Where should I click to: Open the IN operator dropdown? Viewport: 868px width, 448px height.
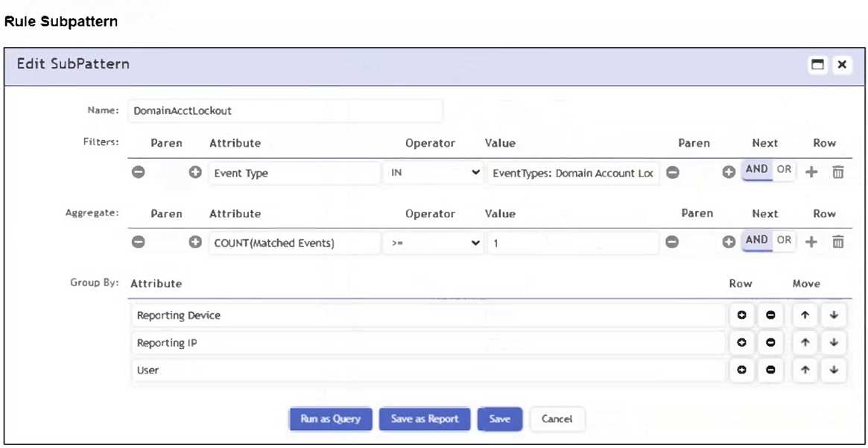click(x=434, y=172)
